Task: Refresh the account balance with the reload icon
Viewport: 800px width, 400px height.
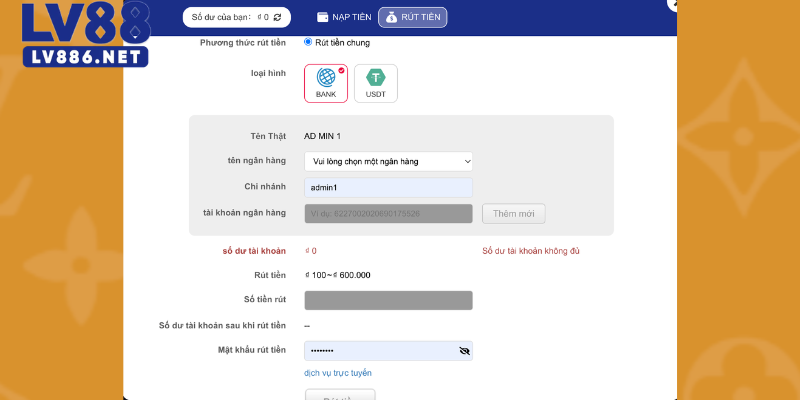Action: 277,17
